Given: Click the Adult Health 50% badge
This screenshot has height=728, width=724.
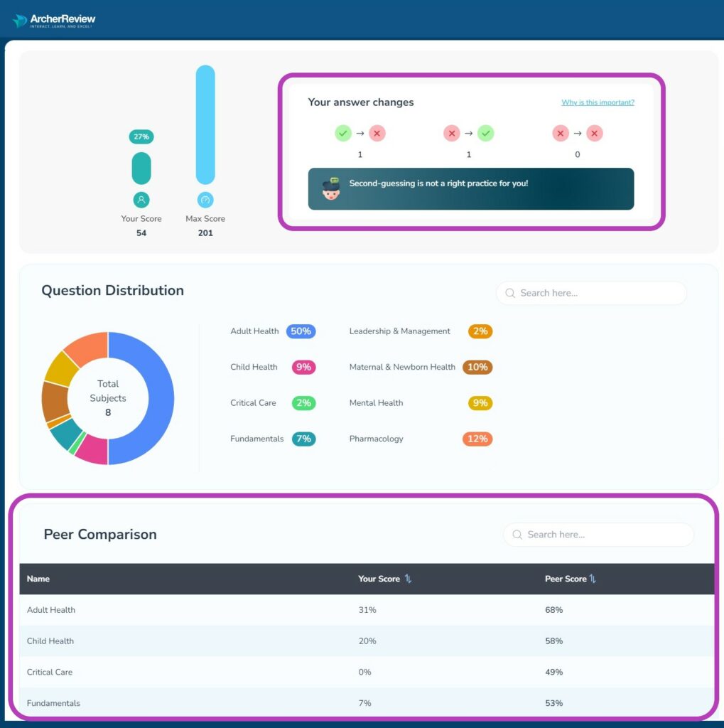Looking at the screenshot, I should pyautogui.click(x=301, y=331).
